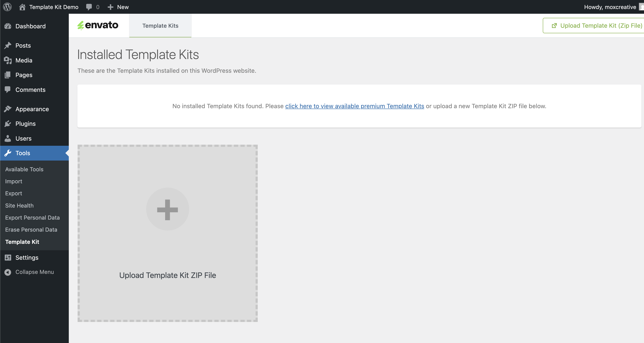Open Site Health submenu item
Viewport: 644px width, 343px height.
pos(19,205)
